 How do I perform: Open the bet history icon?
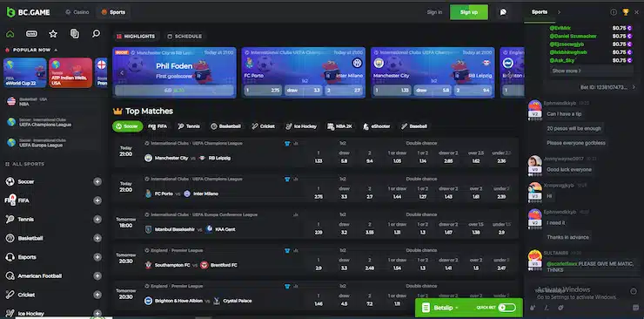click(x=74, y=34)
